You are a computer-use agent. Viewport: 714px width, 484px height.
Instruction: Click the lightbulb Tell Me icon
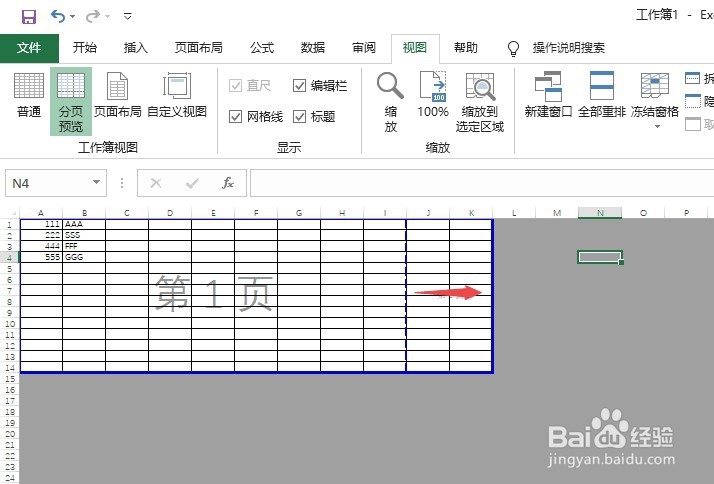point(513,48)
